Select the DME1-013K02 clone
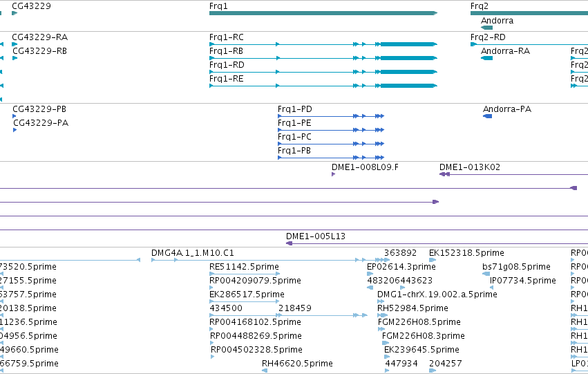 (x=513, y=174)
